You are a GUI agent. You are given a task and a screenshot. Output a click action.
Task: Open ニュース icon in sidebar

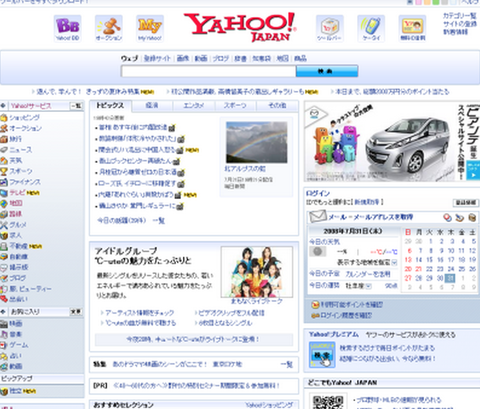coord(4,150)
